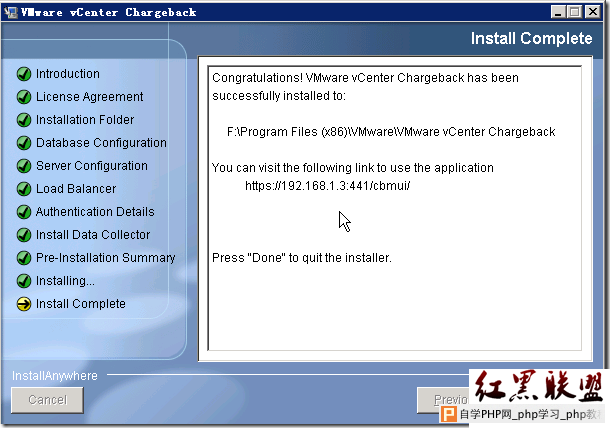Click the yellow arrow icon beside Install Complete

coord(24,304)
